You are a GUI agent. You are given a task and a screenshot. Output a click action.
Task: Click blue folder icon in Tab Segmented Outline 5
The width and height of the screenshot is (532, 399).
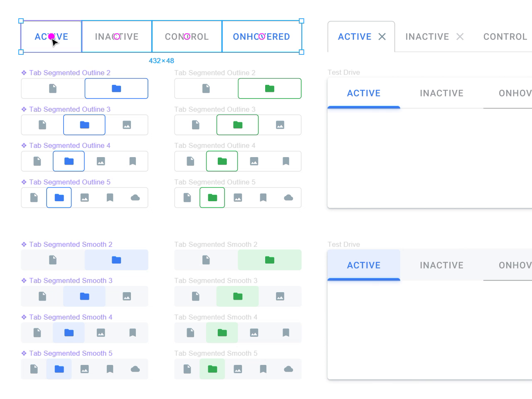(x=59, y=197)
